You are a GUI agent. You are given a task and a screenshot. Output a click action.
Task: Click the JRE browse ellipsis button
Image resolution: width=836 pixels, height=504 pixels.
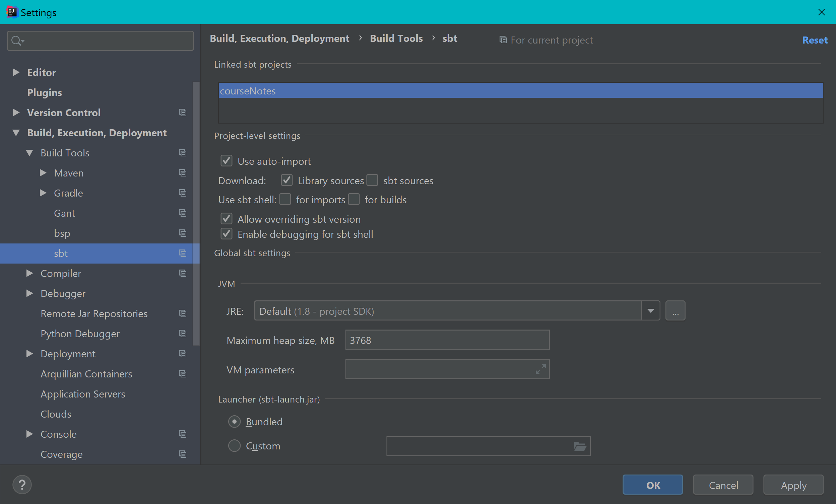coord(675,311)
